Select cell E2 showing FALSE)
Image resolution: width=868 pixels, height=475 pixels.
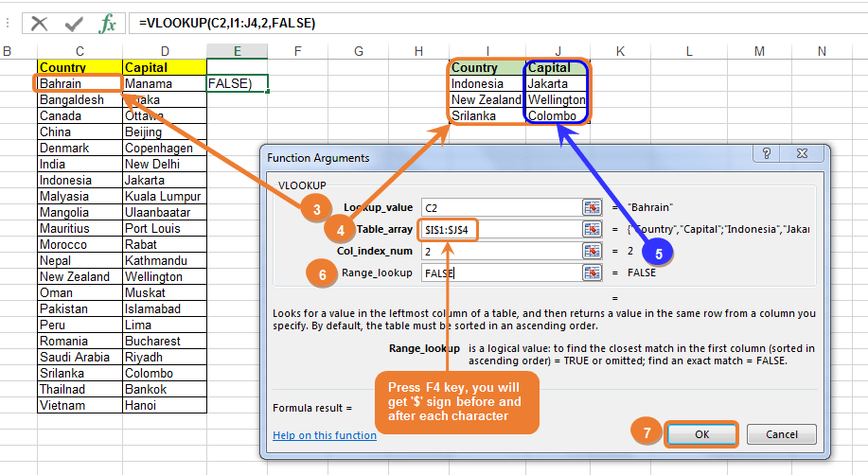(237, 83)
